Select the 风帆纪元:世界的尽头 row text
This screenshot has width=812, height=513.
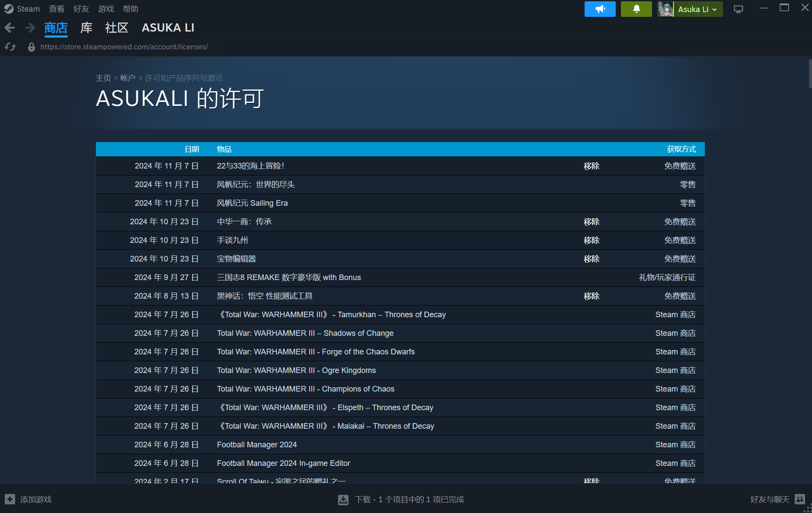256,185
